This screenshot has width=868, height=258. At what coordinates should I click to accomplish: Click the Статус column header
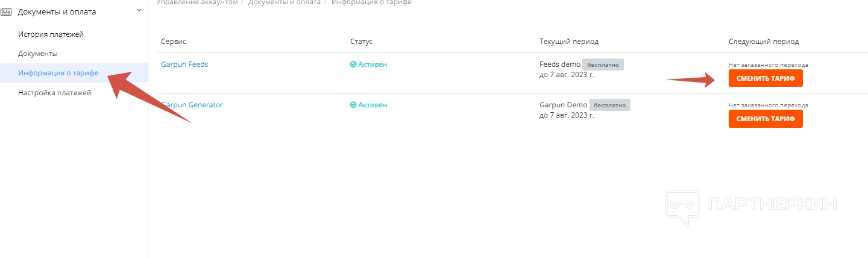[x=362, y=42]
